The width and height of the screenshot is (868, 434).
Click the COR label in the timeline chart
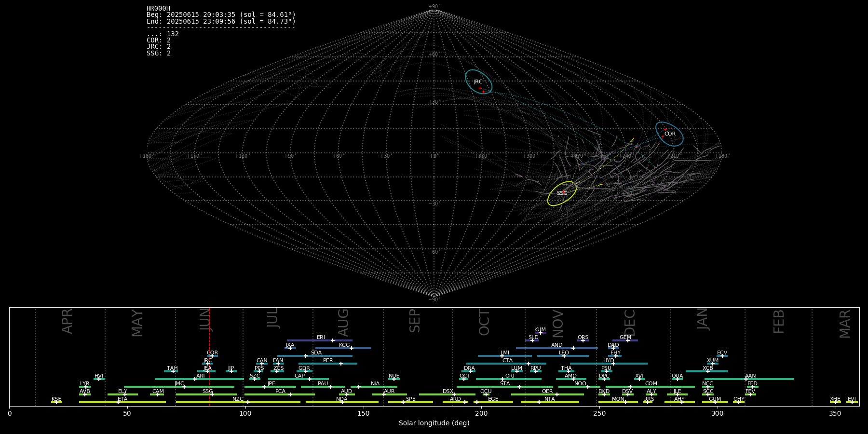(x=212, y=353)
